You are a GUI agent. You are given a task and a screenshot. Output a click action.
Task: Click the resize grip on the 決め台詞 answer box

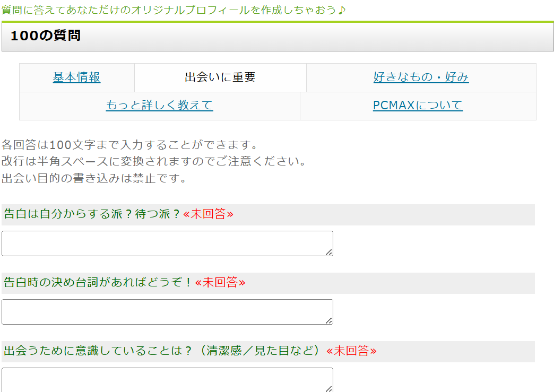[330, 321]
